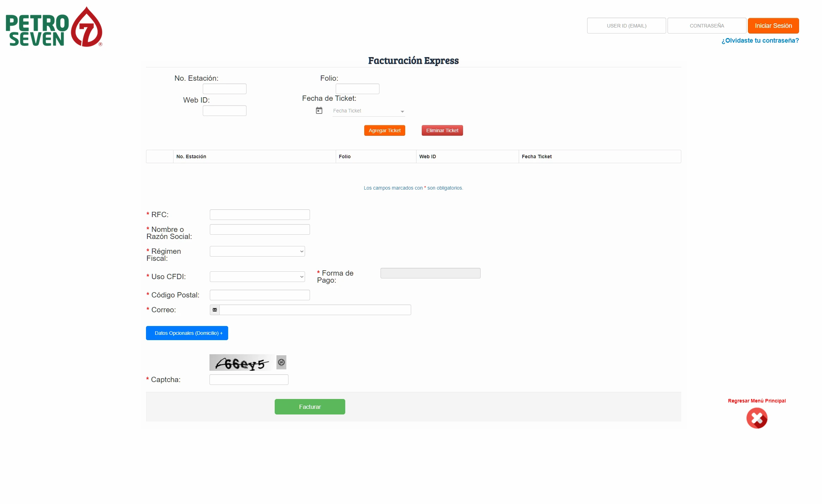The image size is (822, 504).
Task: Click the Web ID input field
Action: pyautogui.click(x=225, y=111)
